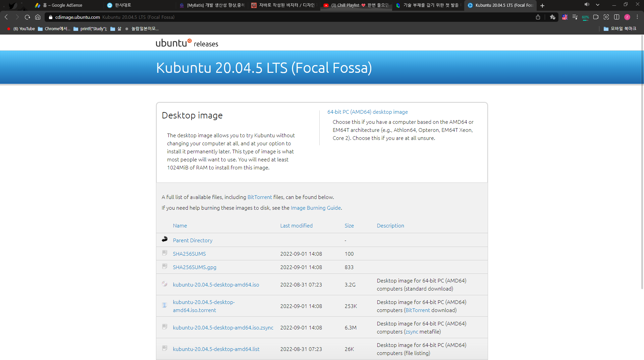Switch to the 자바로 작성된 비지터 tab
Viewport: 644px width, 360px height.
(x=283, y=5)
